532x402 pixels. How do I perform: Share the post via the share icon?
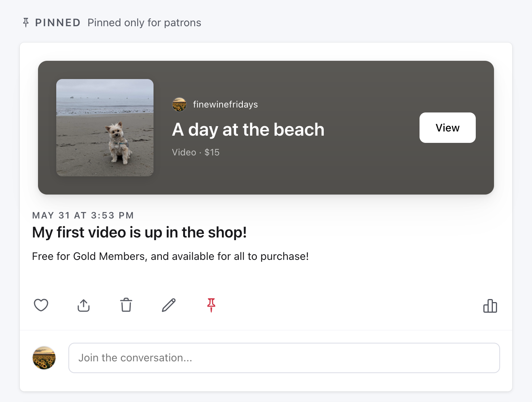(x=84, y=305)
